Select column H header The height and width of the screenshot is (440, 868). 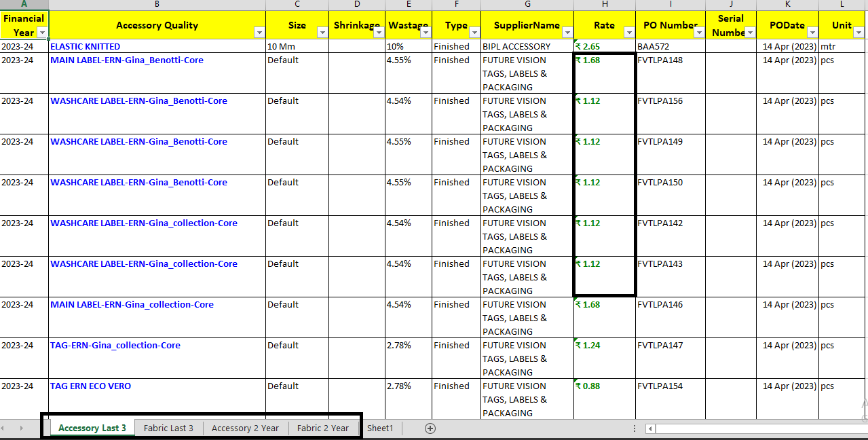(x=605, y=5)
